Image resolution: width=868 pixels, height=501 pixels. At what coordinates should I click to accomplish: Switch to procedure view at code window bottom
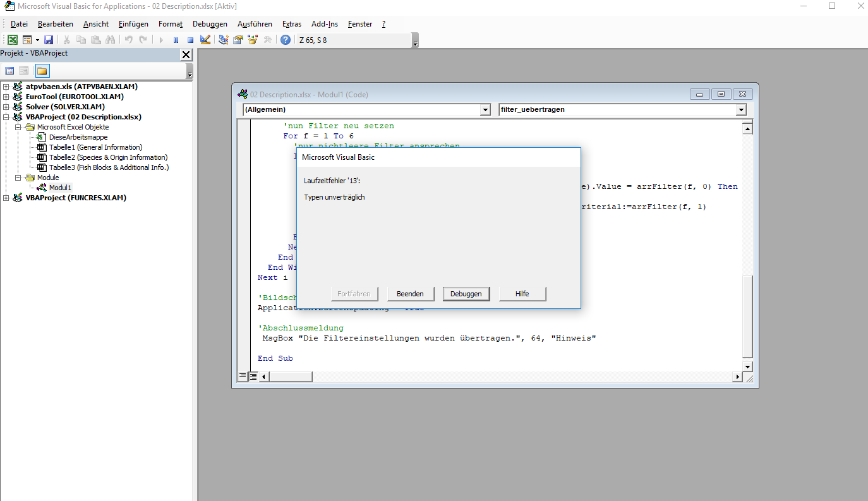(x=243, y=377)
